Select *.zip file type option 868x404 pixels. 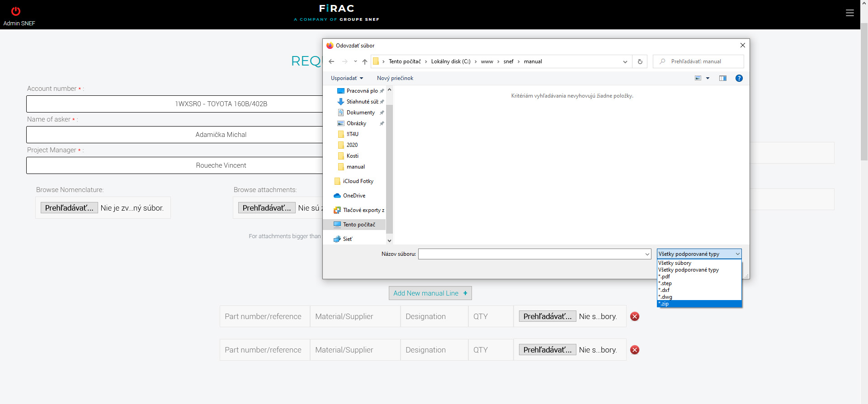(698, 304)
